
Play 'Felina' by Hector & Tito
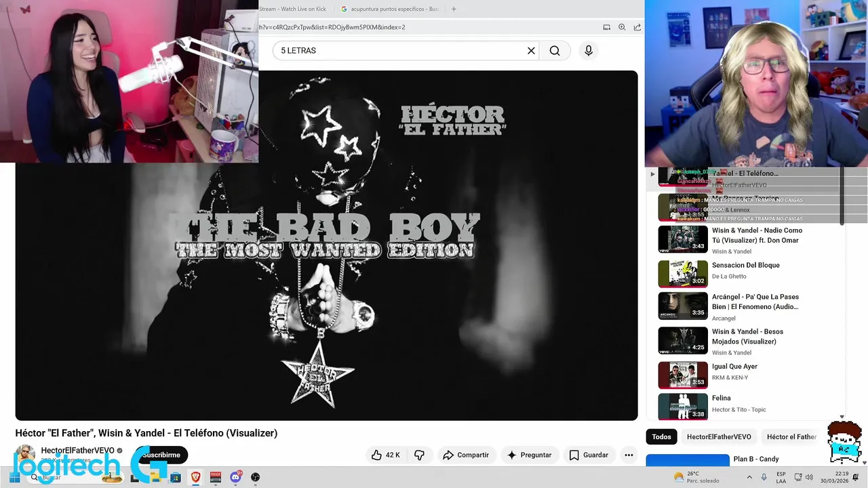point(721,399)
